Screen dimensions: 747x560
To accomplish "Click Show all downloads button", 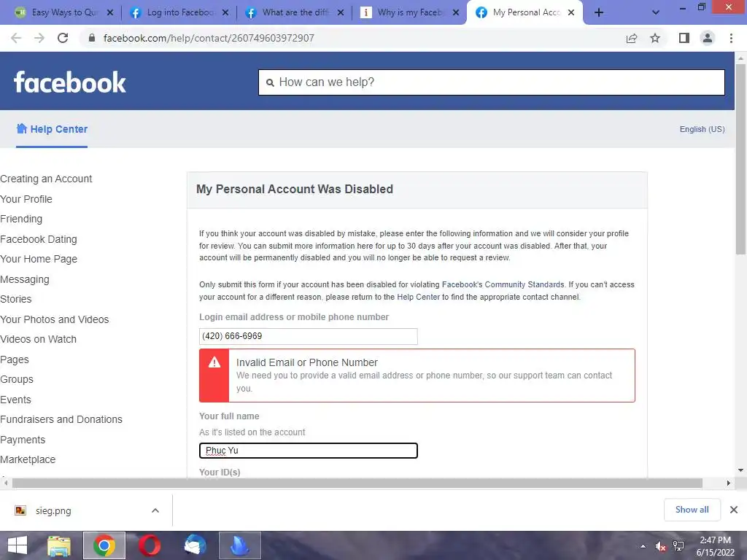I will [692, 510].
